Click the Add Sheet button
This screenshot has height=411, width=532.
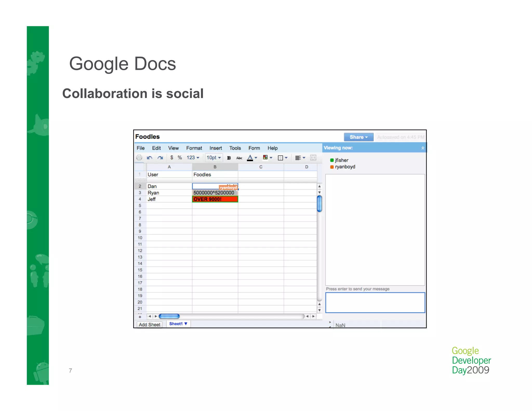(x=149, y=324)
